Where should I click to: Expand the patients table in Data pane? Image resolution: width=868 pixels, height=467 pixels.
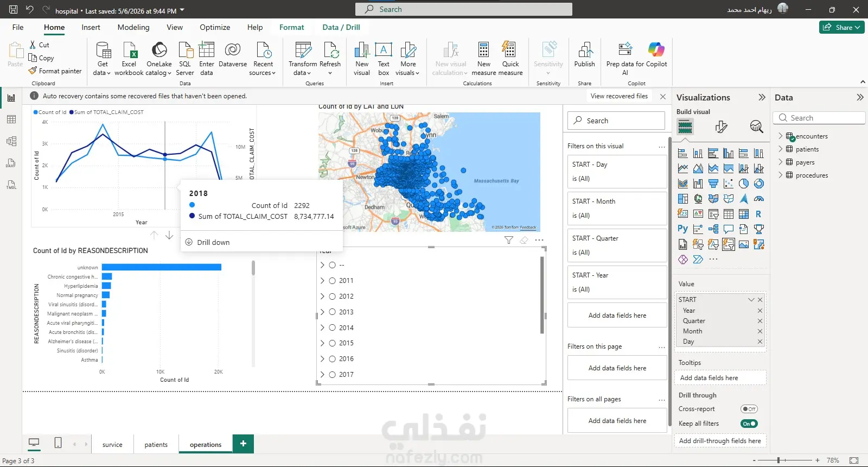tap(781, 149)
